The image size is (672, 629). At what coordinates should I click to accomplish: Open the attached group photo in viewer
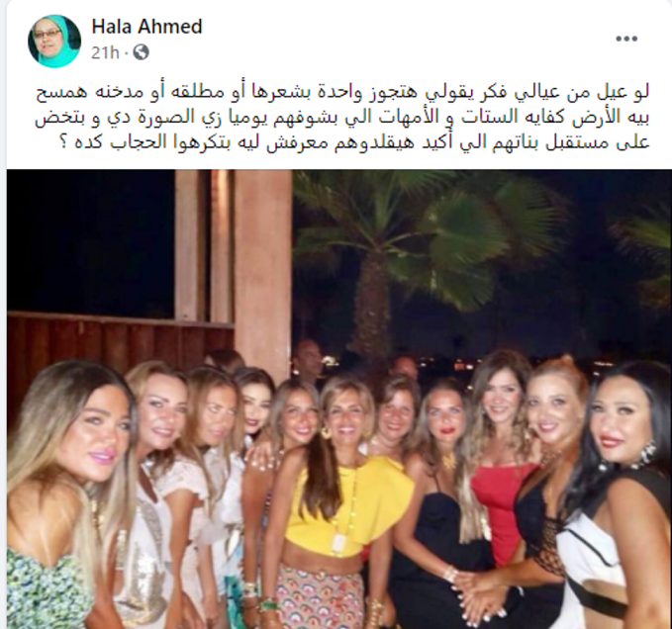pos(339,400)
